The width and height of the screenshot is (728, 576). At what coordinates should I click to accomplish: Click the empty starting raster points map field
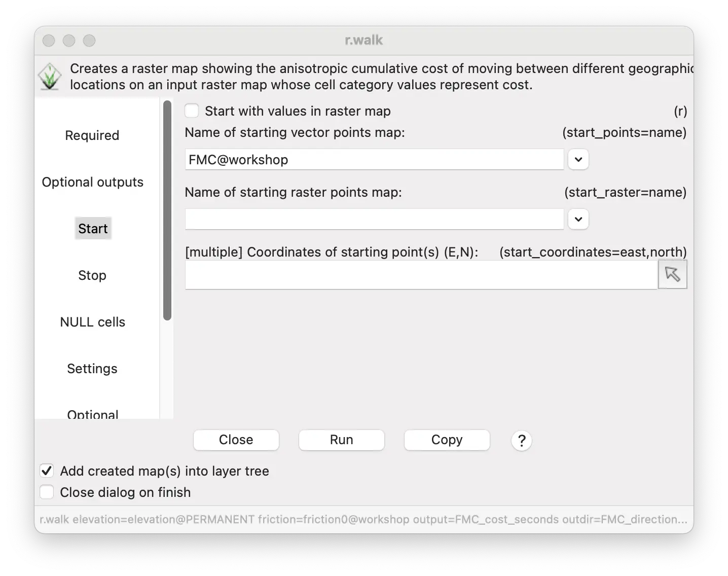point(374,220)
